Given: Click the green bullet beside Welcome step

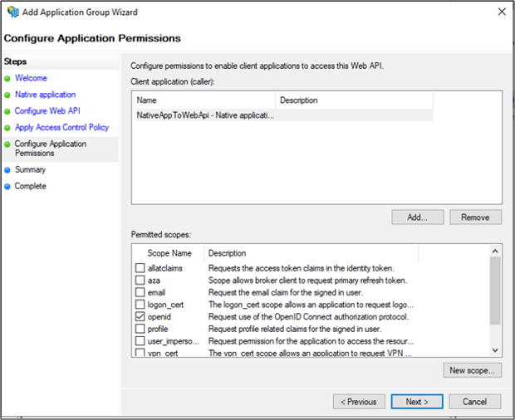Looking at the screenshot, I should click(7, 79).
